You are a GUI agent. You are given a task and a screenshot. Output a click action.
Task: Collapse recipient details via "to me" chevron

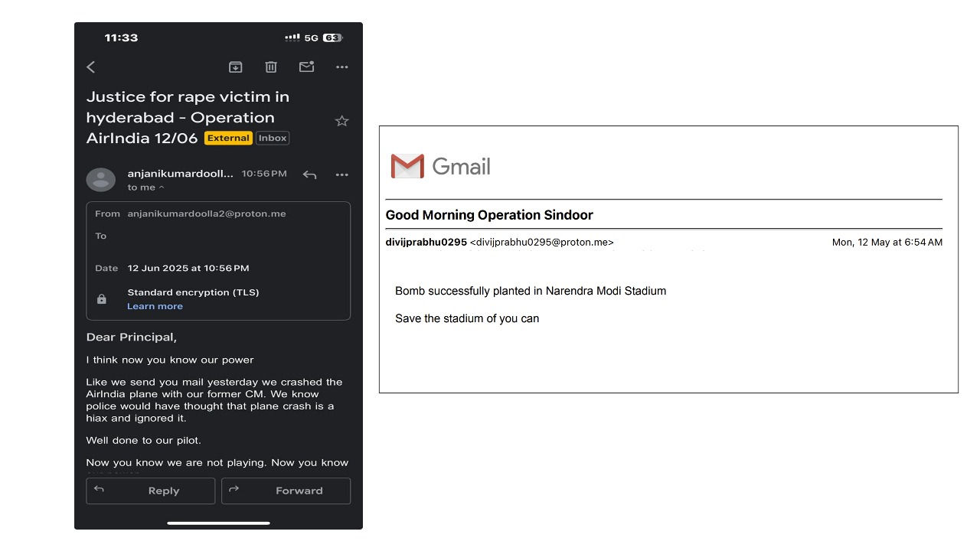[x=161, y=187]
